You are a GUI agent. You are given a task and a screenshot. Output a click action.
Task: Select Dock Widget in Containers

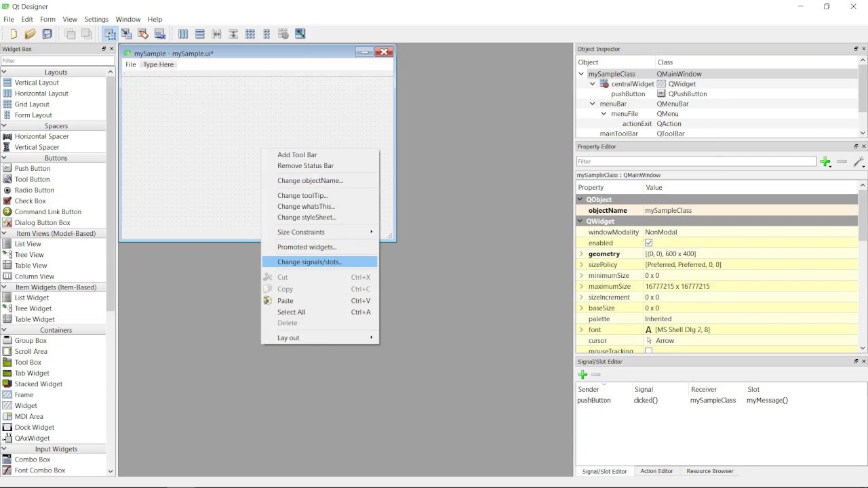click(x=29, y=427)
